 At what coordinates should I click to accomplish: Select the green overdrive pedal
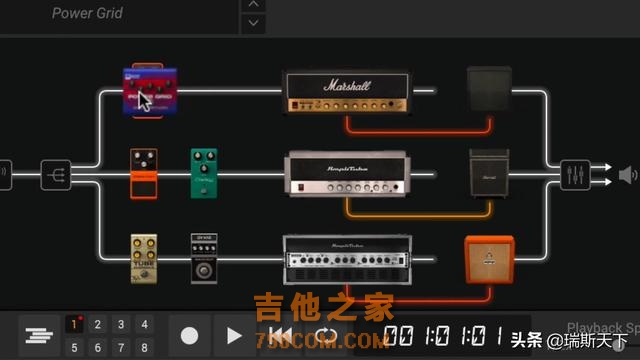(204, 173)
